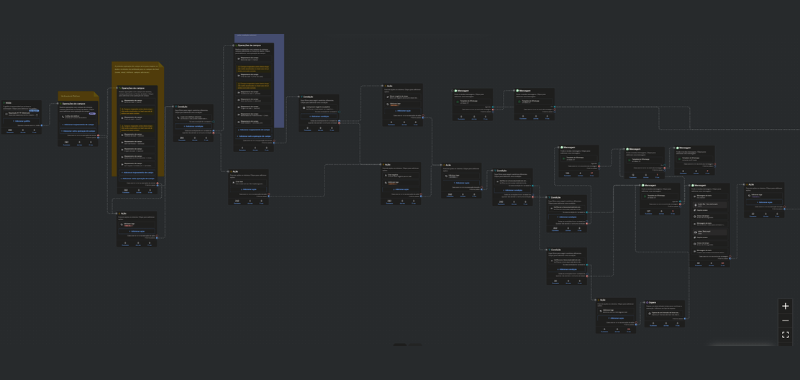Add field mapping in the blue note's Operações de campo node
This screenshot has height=380, width=800.
point(254,130)
